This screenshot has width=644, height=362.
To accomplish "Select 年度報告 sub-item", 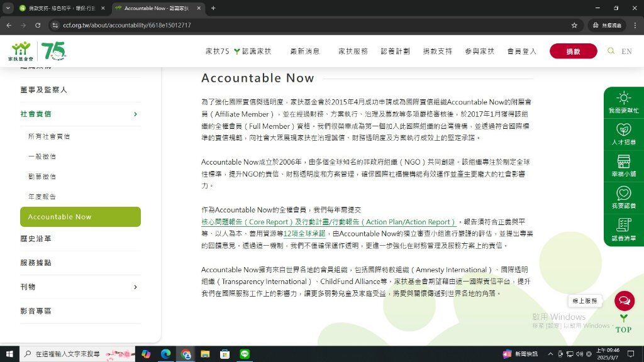I will click(42, 197).
